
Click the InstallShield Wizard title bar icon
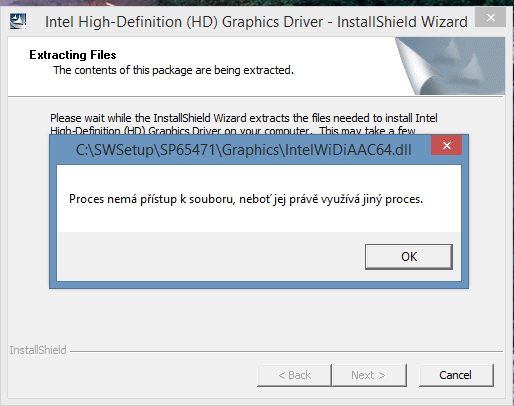[18, 21]
